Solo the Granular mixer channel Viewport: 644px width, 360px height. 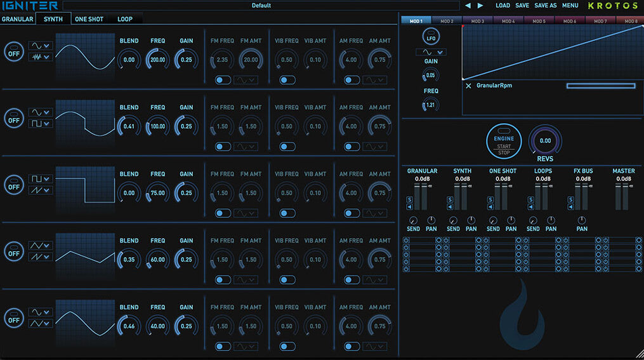click(409, 199)
